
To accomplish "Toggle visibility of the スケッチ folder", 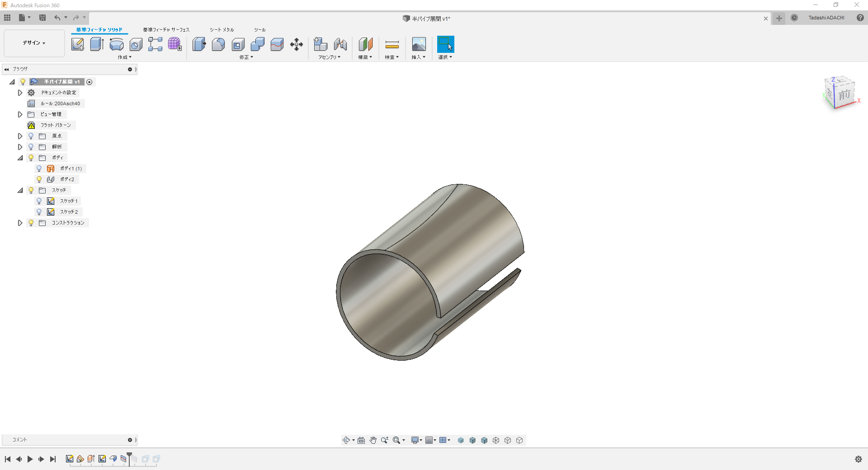I will pos(31,190).
